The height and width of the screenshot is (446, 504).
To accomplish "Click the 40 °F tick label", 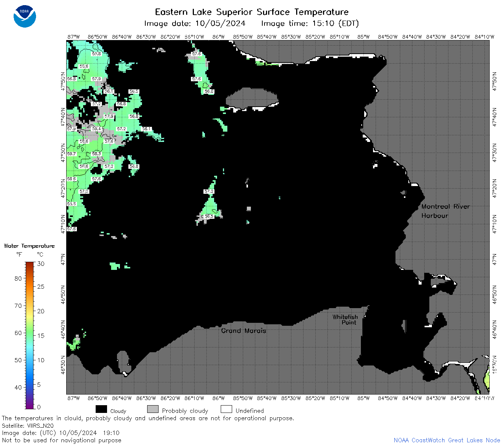I will 18,387.
